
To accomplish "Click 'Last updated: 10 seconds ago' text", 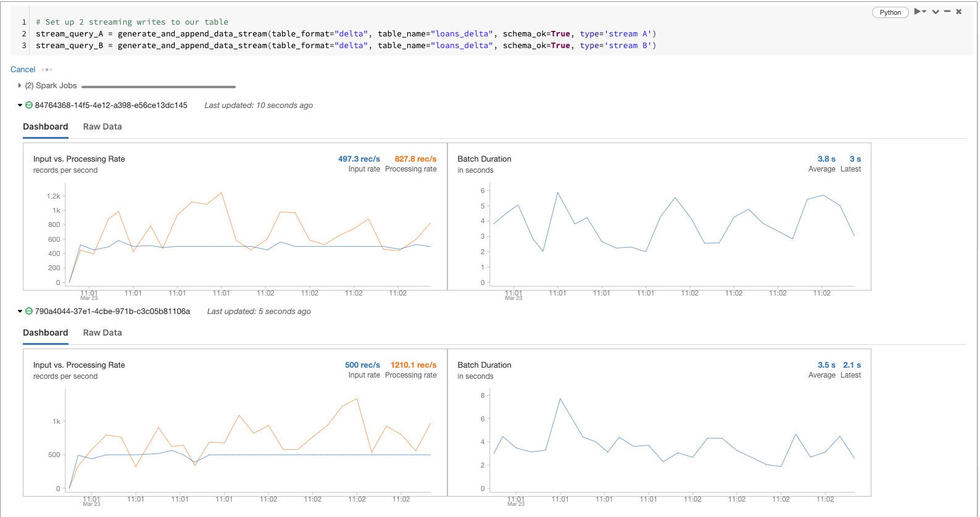I will pyautogui.click(x=259, y=105).
